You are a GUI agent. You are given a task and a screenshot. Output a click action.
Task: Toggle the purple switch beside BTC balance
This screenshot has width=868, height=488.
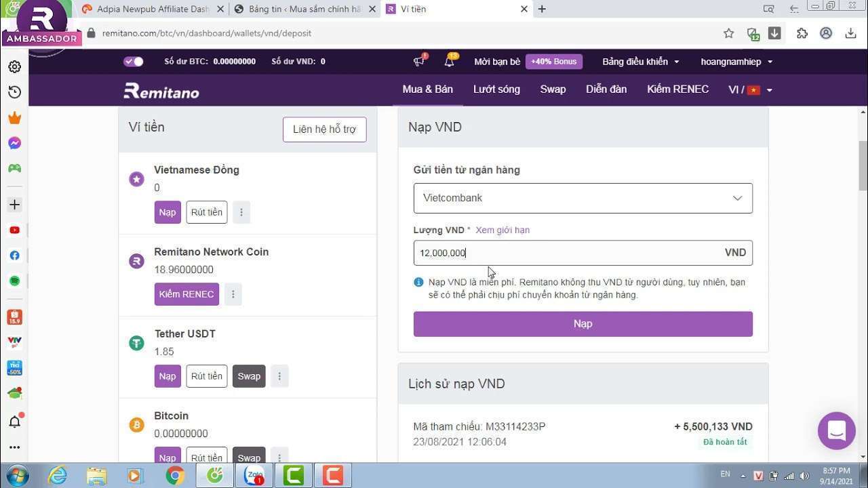133,62
